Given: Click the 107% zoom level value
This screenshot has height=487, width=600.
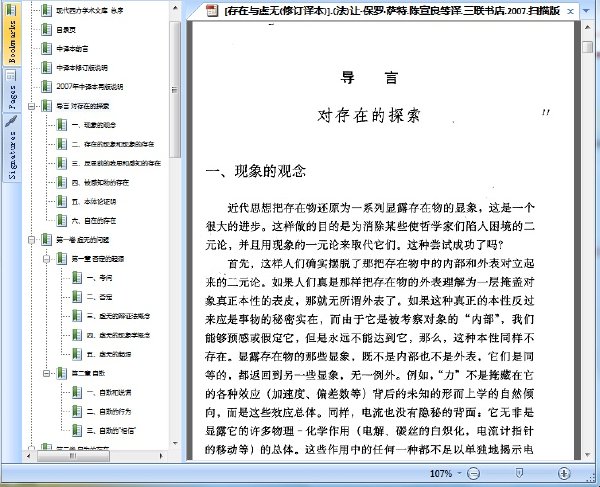Looking at the screenshot, I should click(441, 474).
